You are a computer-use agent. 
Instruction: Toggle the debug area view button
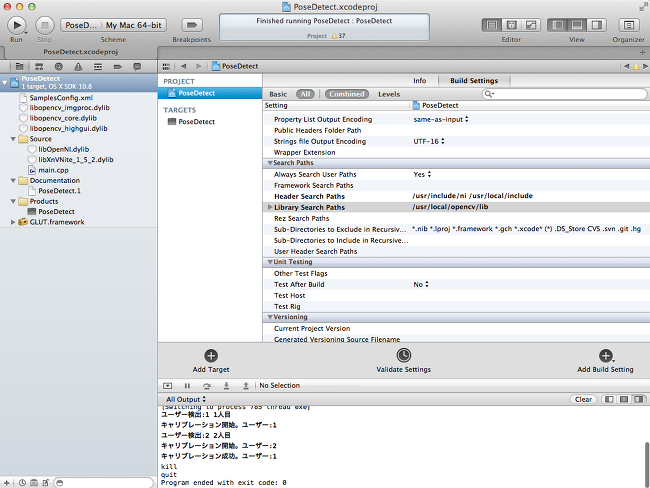point(577,25)
